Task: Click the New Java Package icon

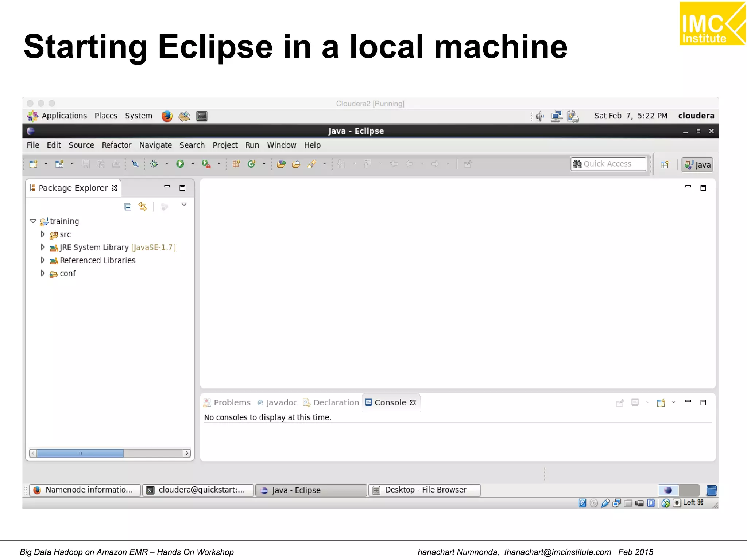Action: click(236, 164)
